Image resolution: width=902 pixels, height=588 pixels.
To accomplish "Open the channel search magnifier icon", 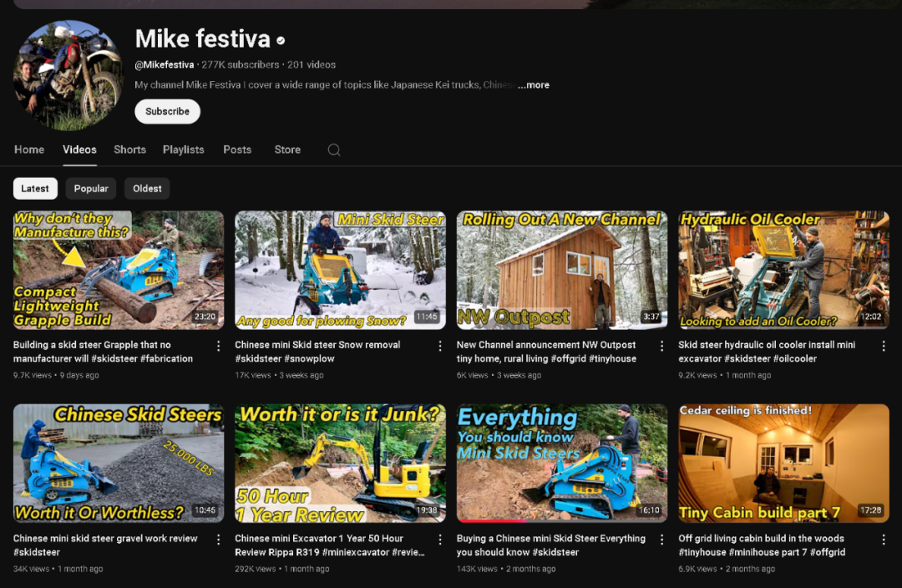I will coord(333,150).
